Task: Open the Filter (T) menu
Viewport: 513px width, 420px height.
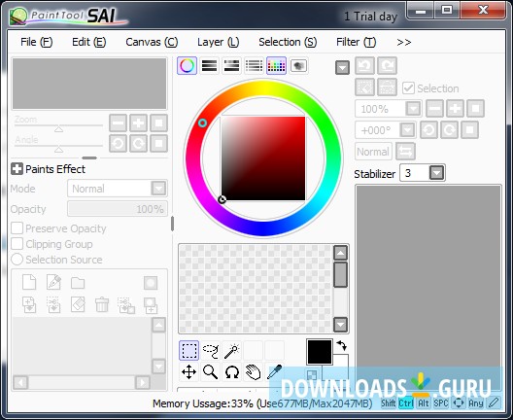Action: [357, 42]
